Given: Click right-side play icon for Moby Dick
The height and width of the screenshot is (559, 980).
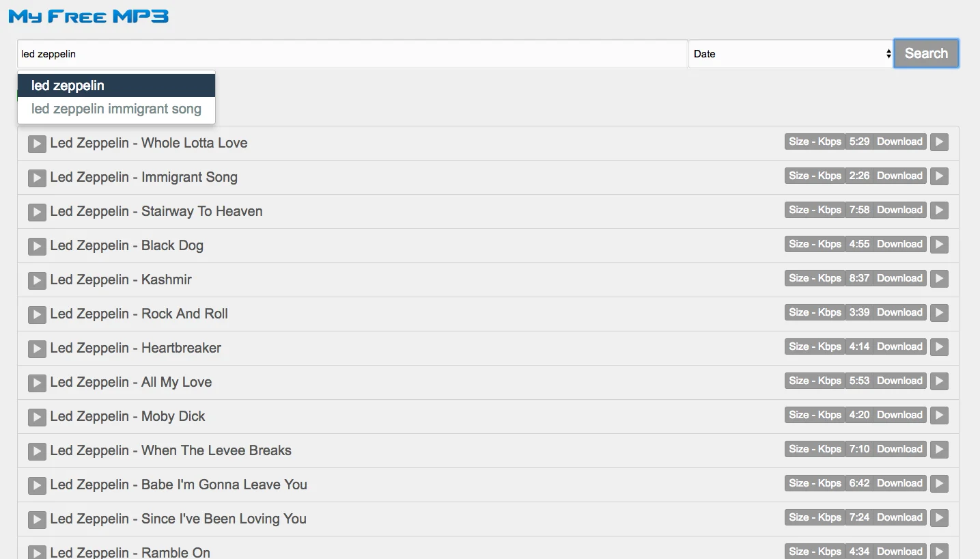Looking at the screenshot, I should point(940,415).
